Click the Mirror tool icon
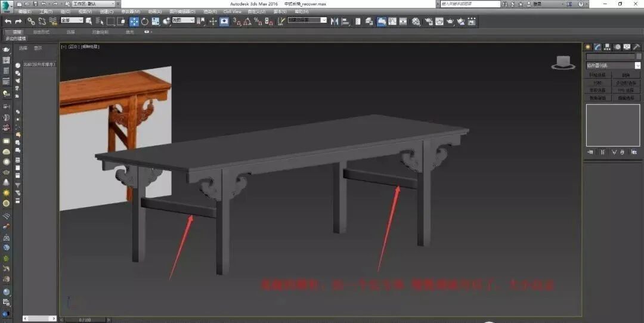 (x=335, y=21)
